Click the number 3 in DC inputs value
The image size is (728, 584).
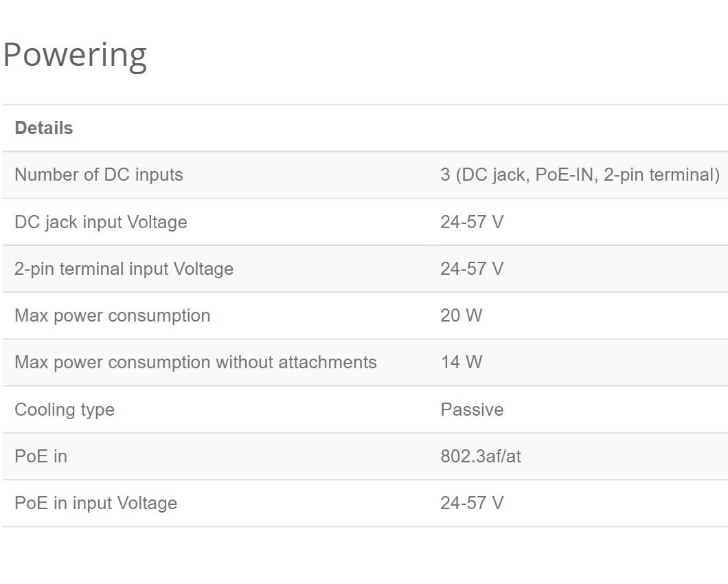446,175
